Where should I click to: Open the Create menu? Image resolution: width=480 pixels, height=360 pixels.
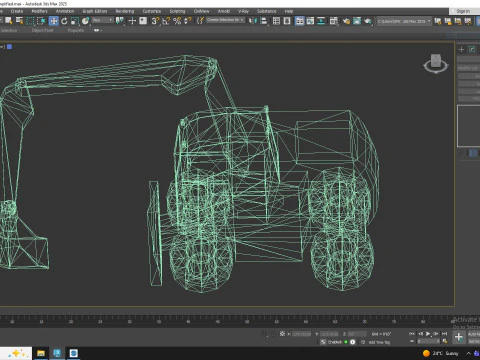17,11
